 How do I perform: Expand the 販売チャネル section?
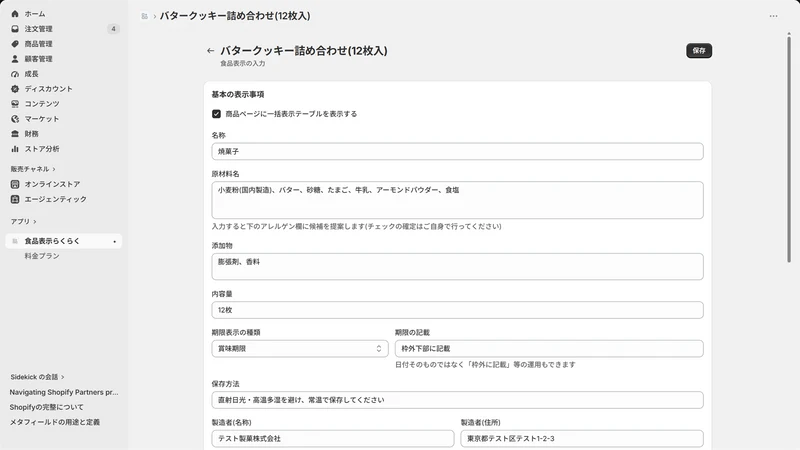pyautogui.click(x=33, y=169)
